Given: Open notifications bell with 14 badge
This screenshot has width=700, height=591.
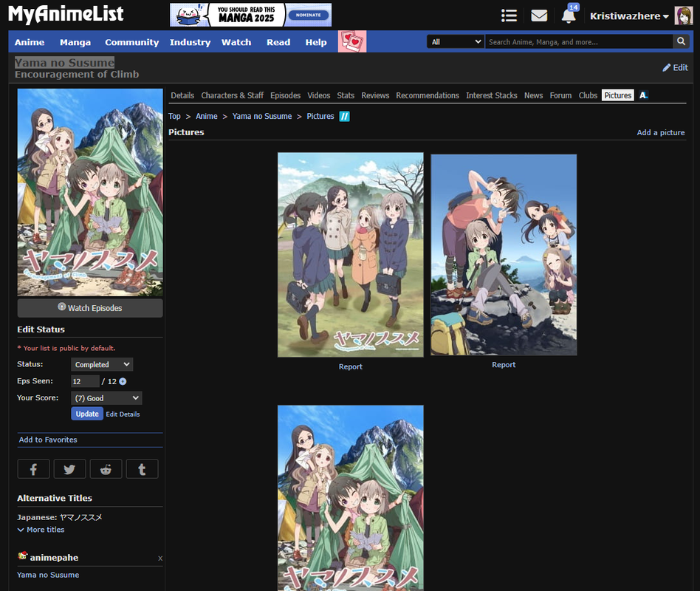Looking at the screenshot, I should (569, 15).
